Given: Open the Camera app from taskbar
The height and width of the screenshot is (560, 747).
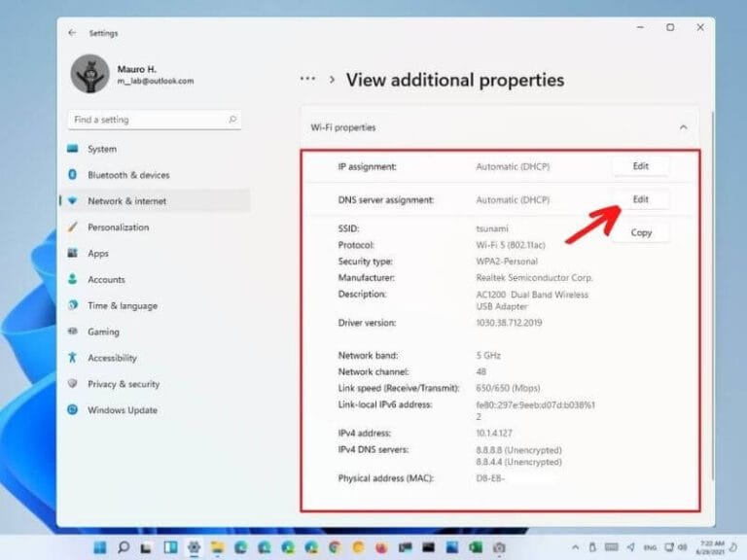Looking at the screenshot, I should [x=499, y=547].
